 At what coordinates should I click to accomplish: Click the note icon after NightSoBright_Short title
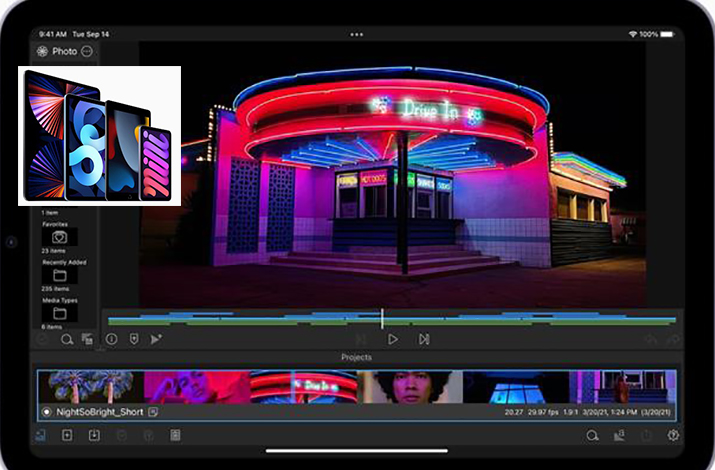coord(153,412)
